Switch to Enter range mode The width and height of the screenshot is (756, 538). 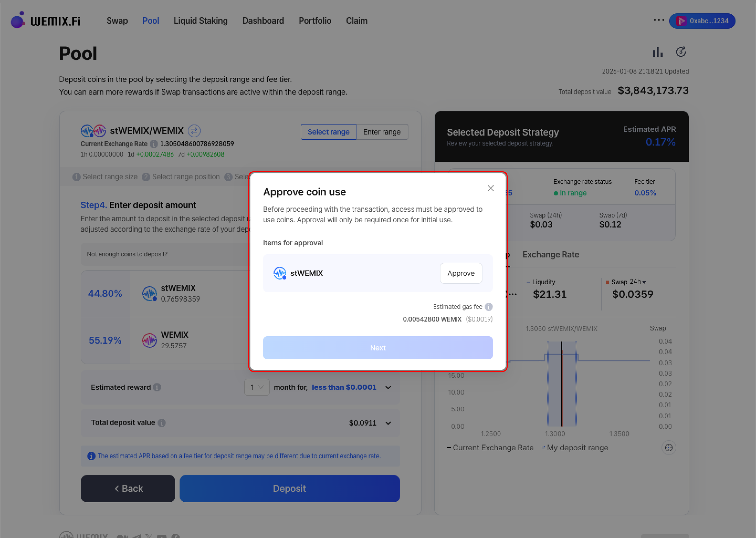click(382, 132)
